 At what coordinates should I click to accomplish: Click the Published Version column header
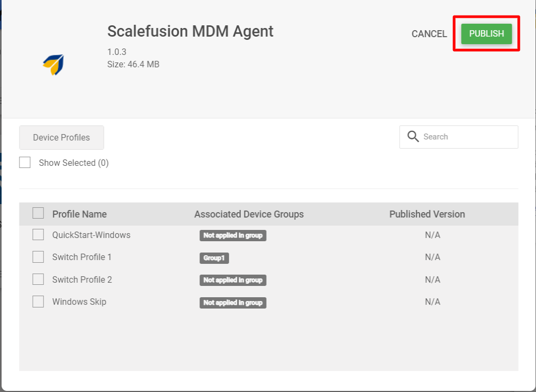pyautogui.click(x=427, y=214)
